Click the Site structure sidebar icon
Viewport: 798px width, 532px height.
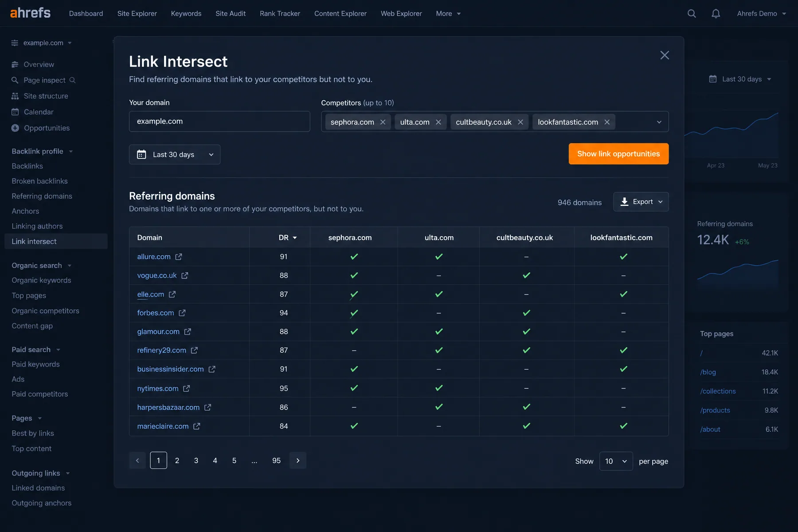point(15,96)
